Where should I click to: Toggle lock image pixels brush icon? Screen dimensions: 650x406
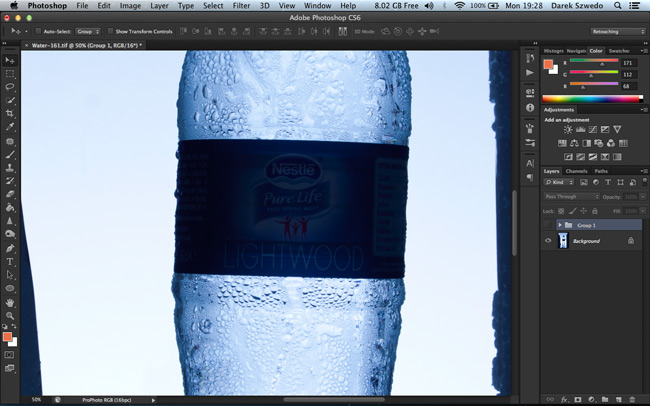(572, 211)
